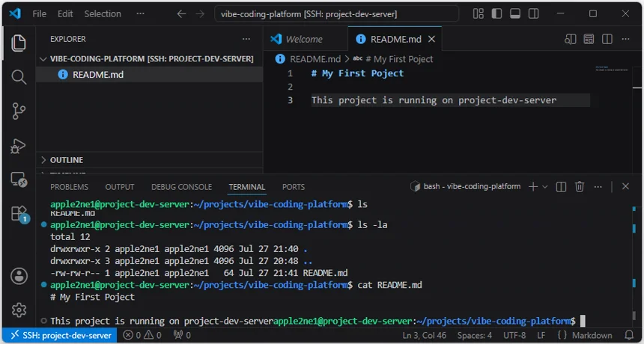
Task: Open Accounts menu in activity bar
Action: pyautogui.click(x=19, y=276)
